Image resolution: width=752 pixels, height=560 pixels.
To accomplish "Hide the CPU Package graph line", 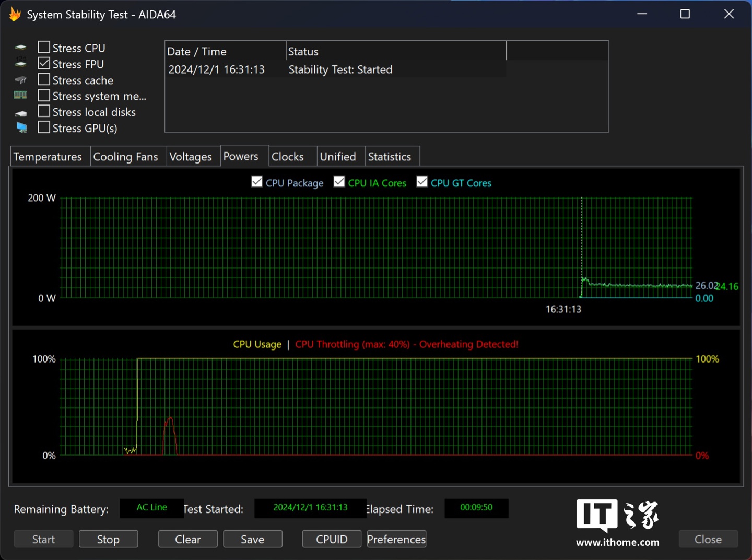I will (x=257, y=182).
